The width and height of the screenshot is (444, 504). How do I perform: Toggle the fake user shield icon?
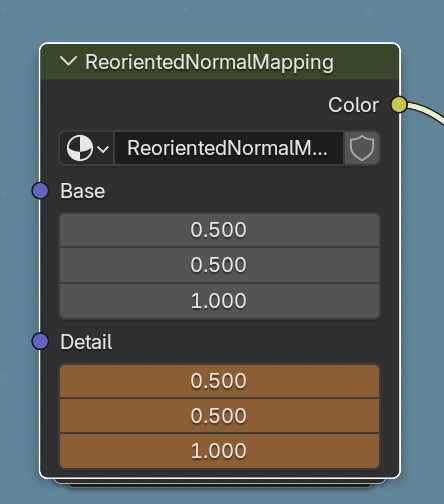tap(362, 148)
